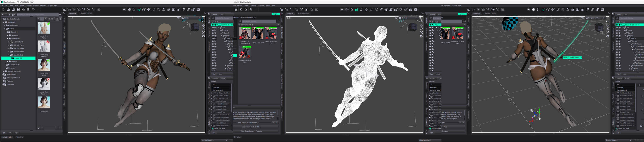644x142 pixels.
Task: Open the Surfaces side tab in left window
Action: [209, 122]
